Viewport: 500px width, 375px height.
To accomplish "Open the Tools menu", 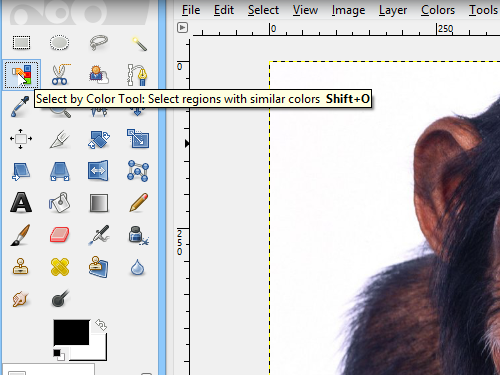I will 483,10.
